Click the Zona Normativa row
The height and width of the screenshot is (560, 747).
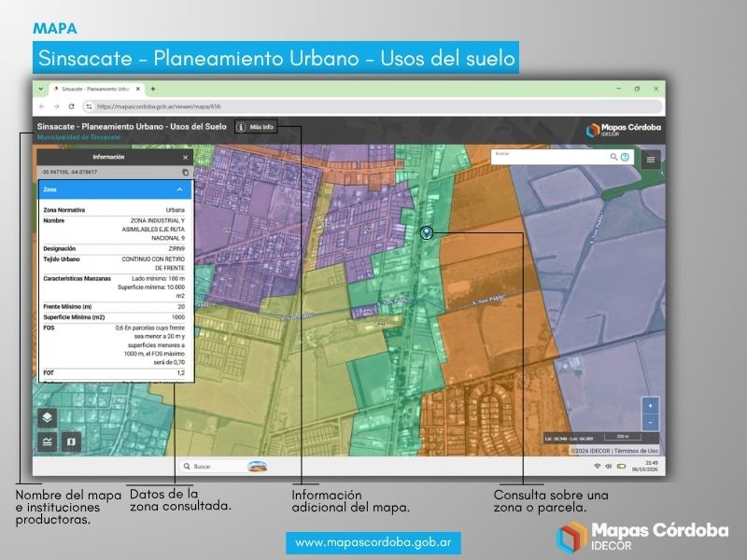click(114, 210)
